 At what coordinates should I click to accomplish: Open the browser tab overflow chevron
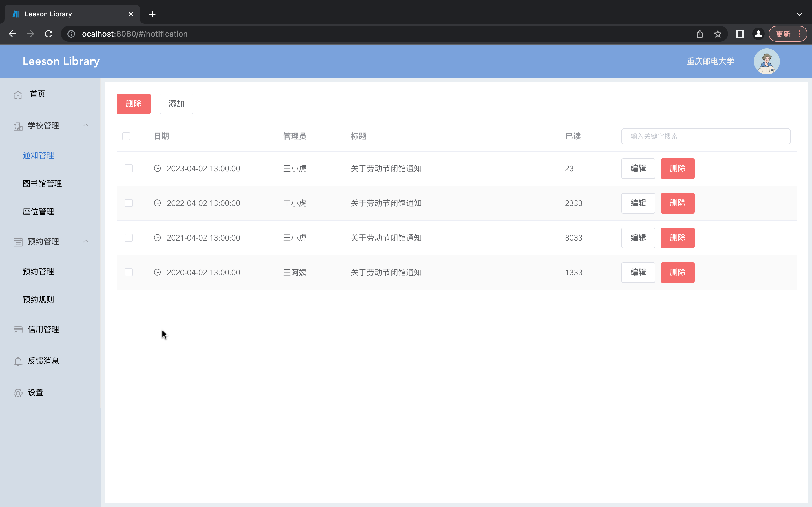(800, 14)
